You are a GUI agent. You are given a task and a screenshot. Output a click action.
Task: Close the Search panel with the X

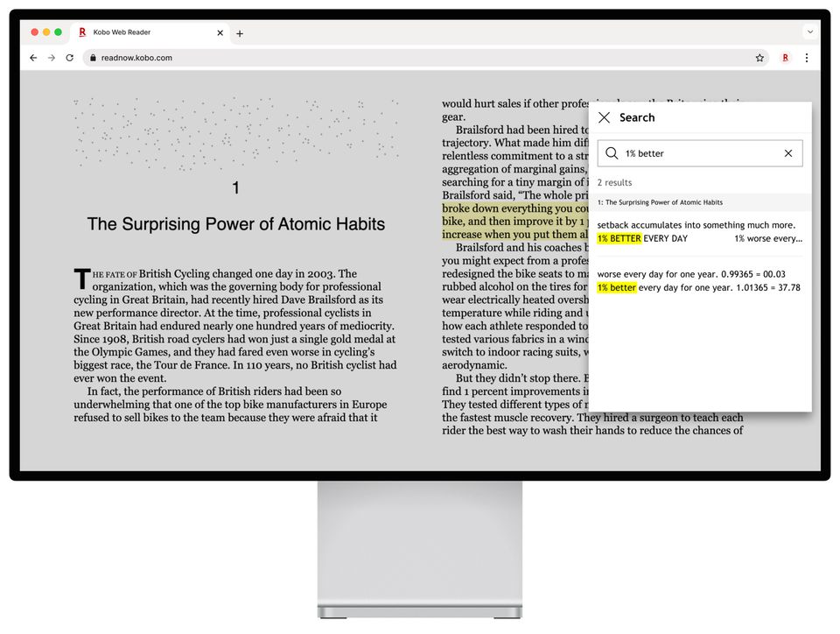point(605,118)
